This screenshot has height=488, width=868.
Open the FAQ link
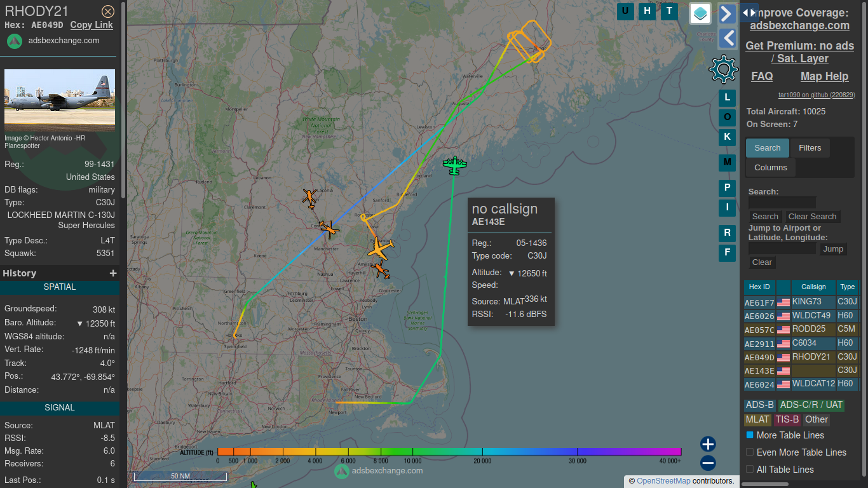(763, 76)
